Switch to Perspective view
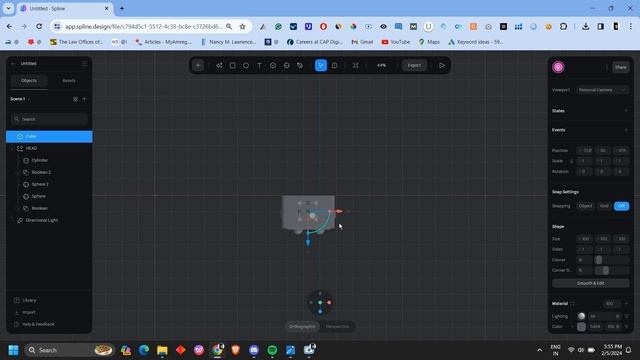The width and height of the screenshot is (640, 360). click(338, 327)
